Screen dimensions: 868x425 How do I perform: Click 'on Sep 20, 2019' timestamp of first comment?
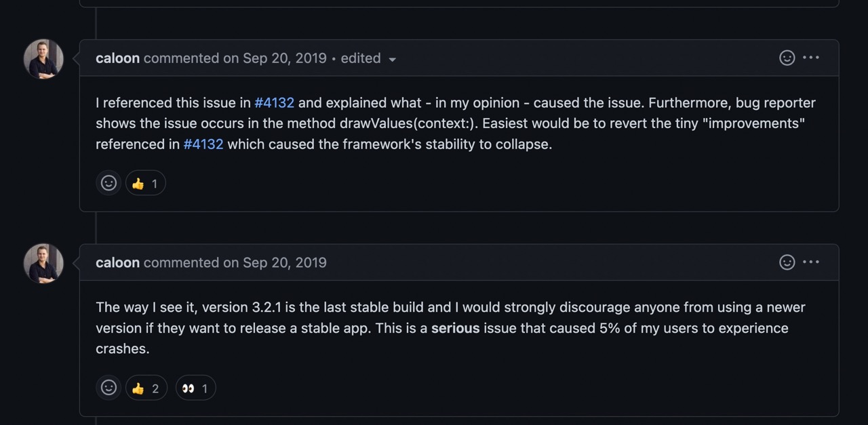(x=275, y=58)
